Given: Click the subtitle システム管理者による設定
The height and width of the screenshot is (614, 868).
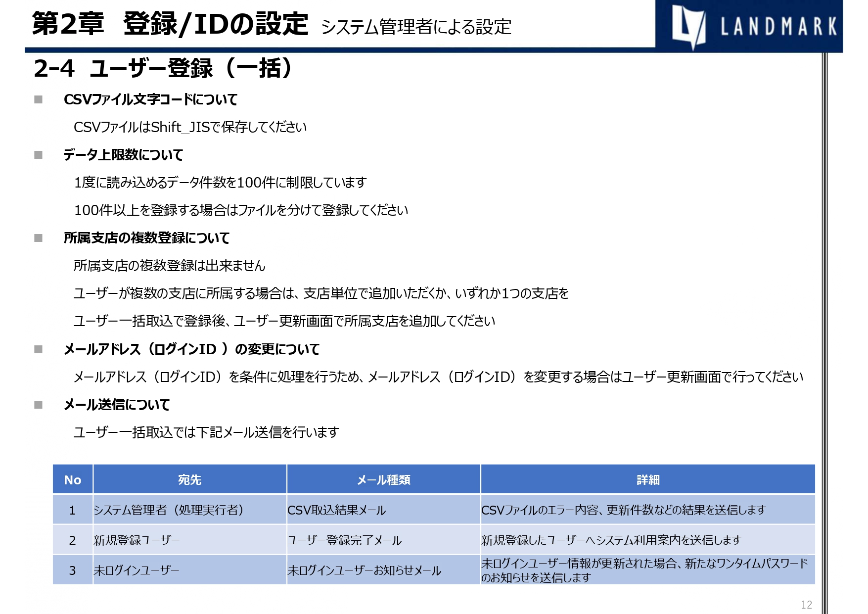Looking at the screenshot, I should 416,27.
